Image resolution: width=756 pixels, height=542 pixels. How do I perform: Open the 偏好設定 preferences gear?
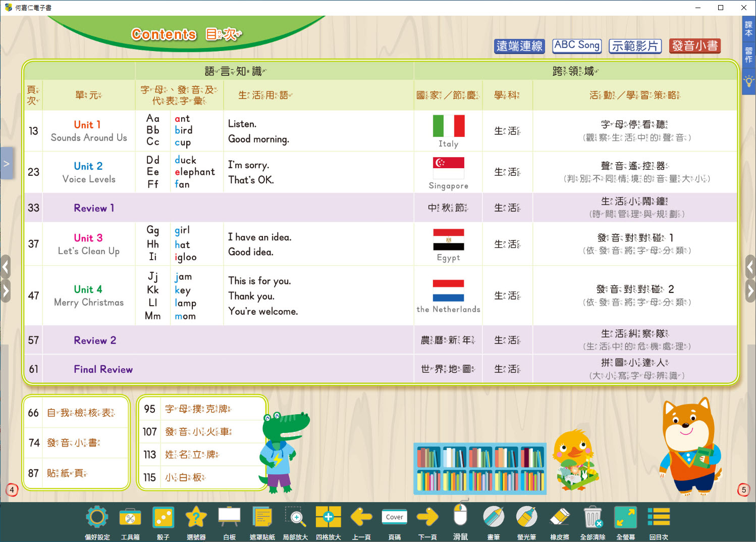coord(97,517)
